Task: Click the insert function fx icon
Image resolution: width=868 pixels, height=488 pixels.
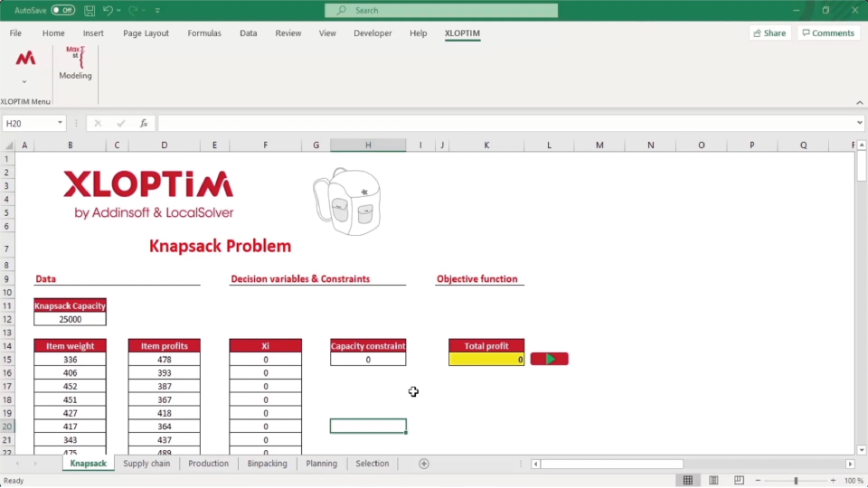Action: [144, 124]
